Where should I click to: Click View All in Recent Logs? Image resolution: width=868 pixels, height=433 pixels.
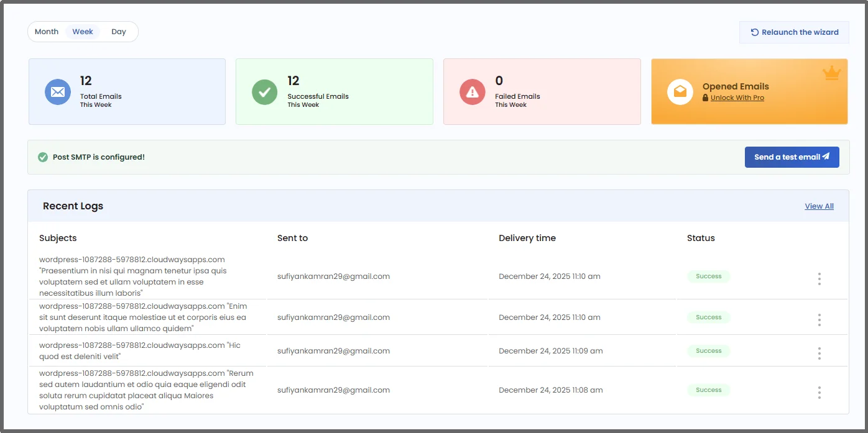pos(819,206)
